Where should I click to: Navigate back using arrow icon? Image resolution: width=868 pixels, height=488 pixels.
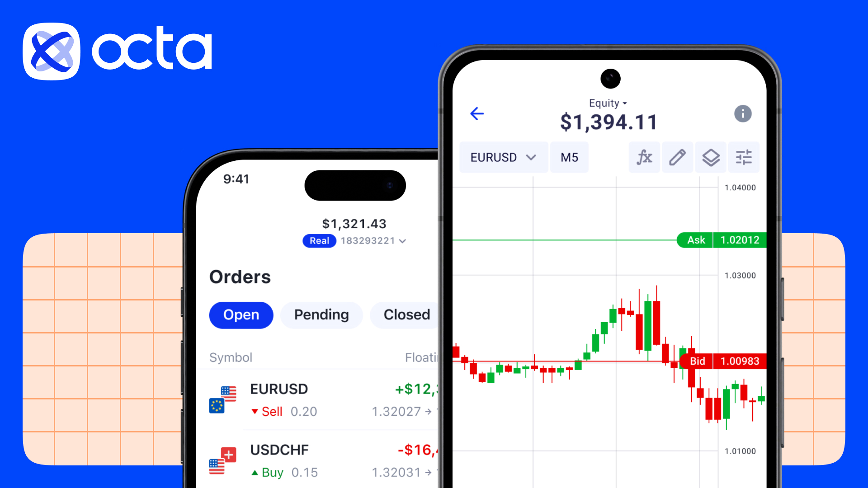coord(476,113)
